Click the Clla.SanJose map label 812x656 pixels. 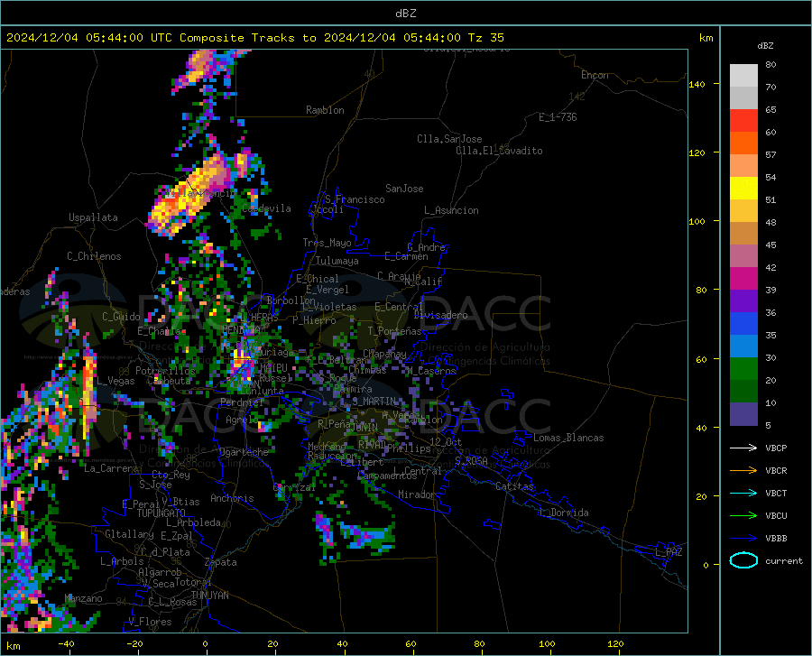[449, 139]
